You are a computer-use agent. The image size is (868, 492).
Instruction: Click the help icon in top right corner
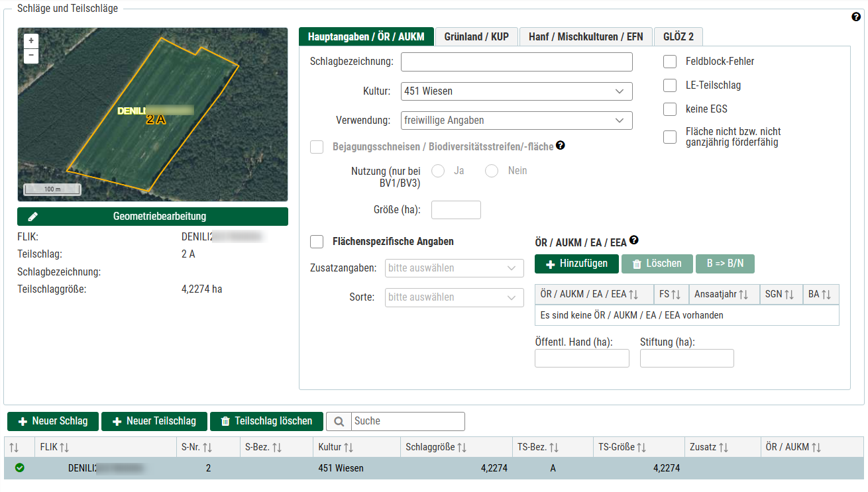tap(855, 17)
